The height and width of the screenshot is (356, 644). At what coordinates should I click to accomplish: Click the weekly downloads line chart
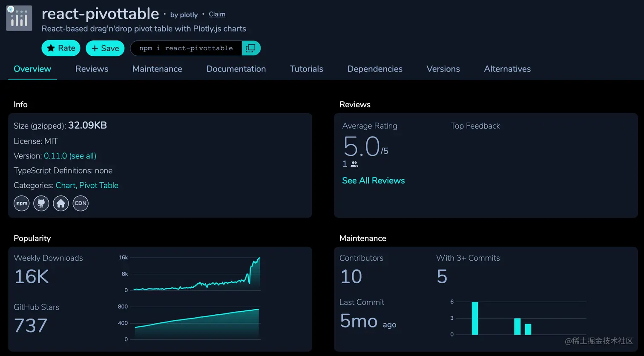[196, 274]
